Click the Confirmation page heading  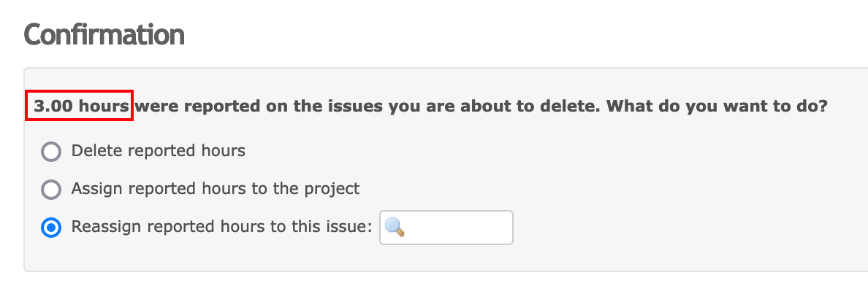click(104, 35)
